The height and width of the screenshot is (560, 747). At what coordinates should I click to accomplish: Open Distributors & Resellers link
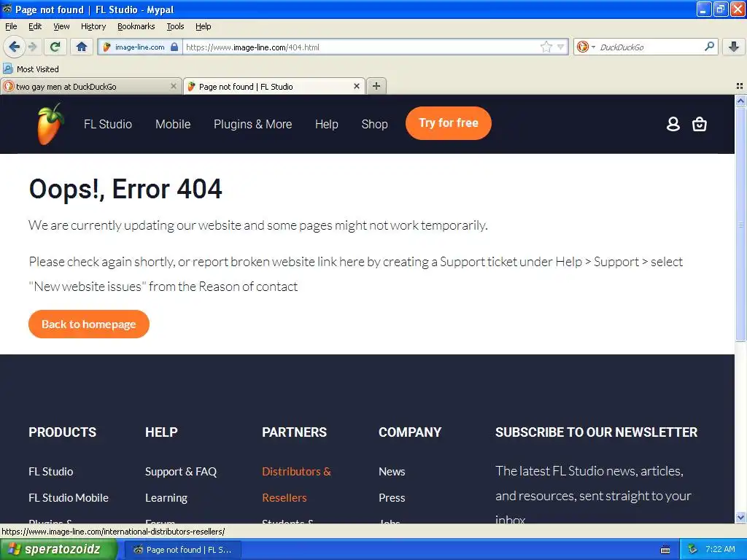click(x=296, y=484)
